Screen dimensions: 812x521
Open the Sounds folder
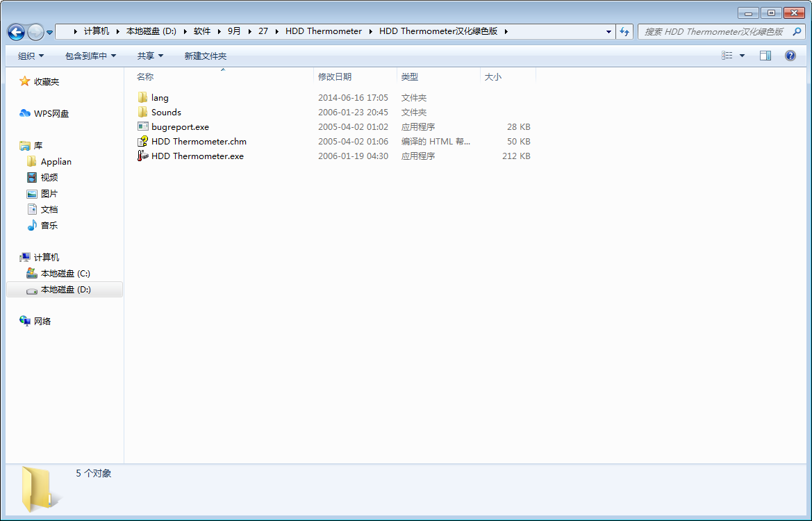click(x=165, y=112)
